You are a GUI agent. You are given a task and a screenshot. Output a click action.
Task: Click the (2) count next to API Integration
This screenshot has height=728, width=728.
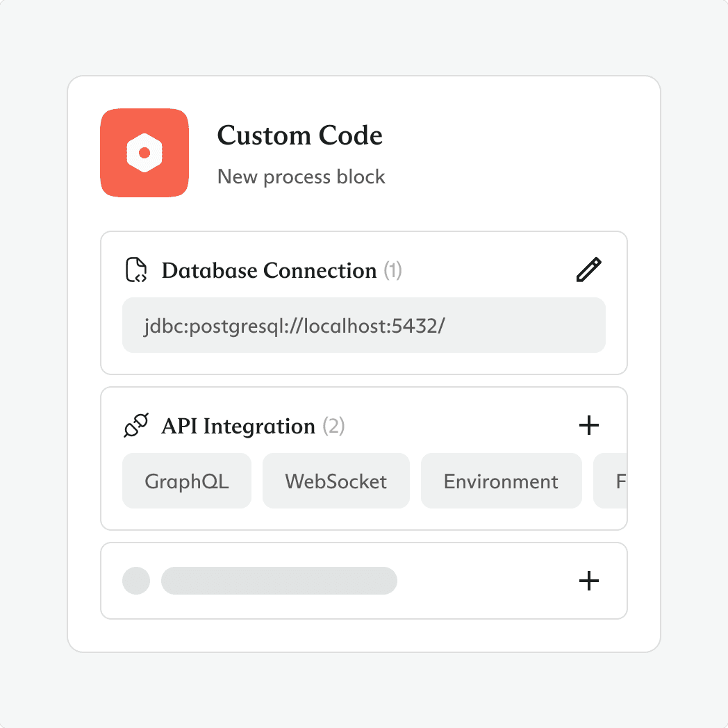[x=333, y=426]
